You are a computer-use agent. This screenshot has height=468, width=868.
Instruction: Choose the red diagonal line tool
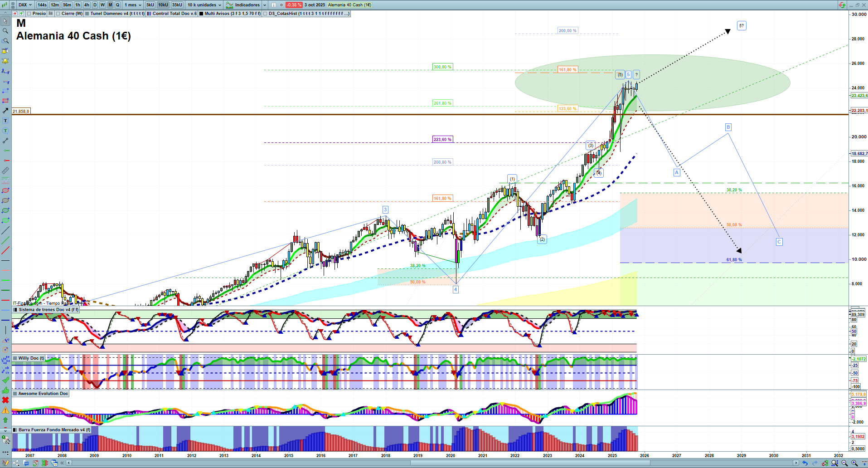[5, 250]
